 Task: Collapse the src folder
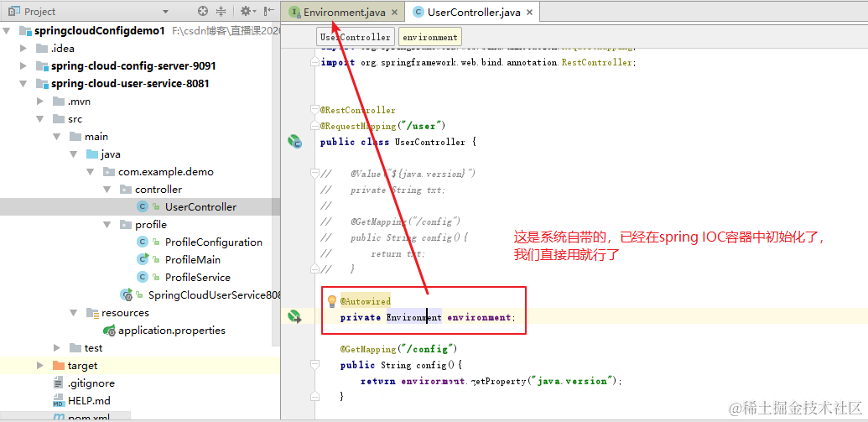point(40,119)
